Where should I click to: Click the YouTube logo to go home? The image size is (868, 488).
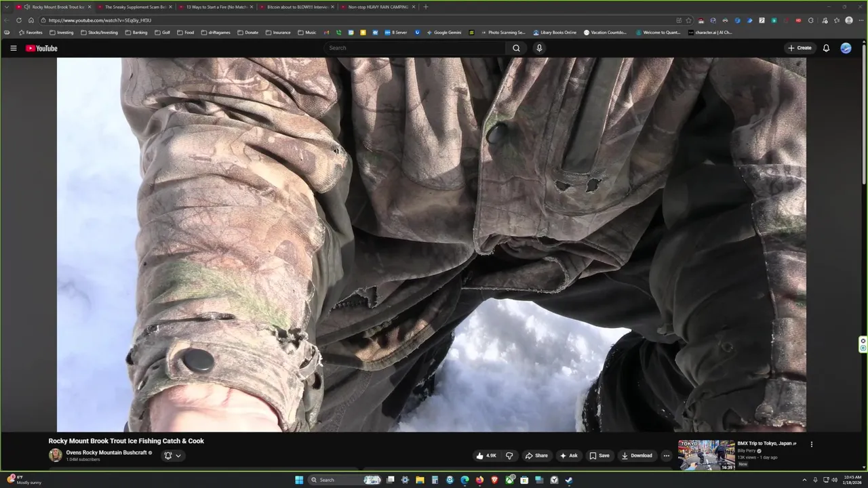pos(41,48)
